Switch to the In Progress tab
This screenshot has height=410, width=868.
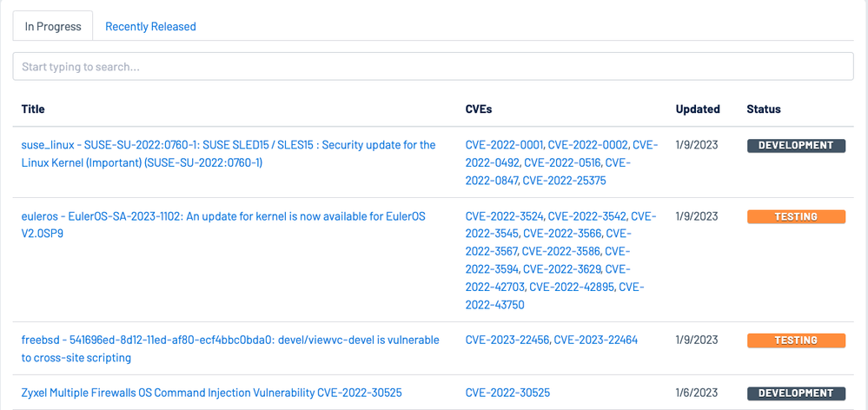click(52, 26)
